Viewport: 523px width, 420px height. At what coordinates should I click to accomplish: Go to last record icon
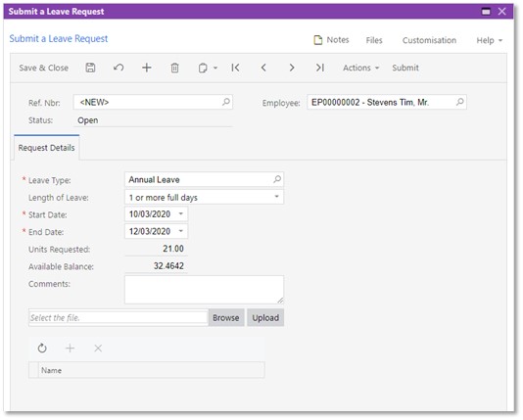pos(320,68)
